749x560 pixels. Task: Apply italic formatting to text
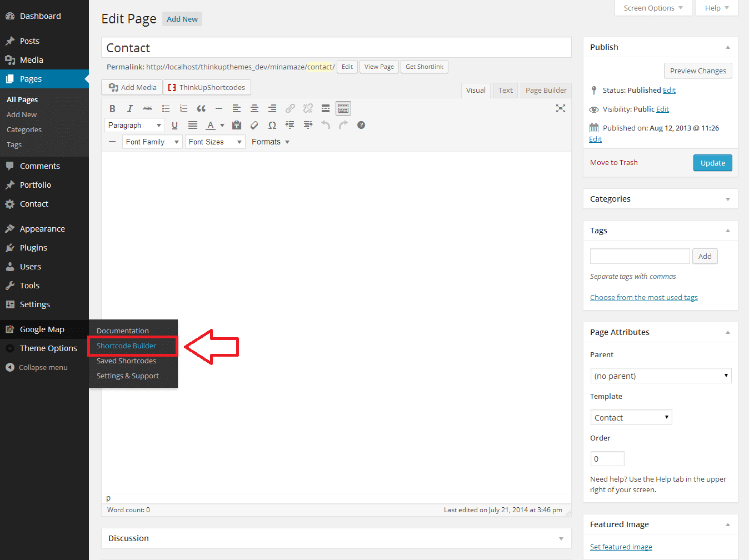(x=130, y=109)
